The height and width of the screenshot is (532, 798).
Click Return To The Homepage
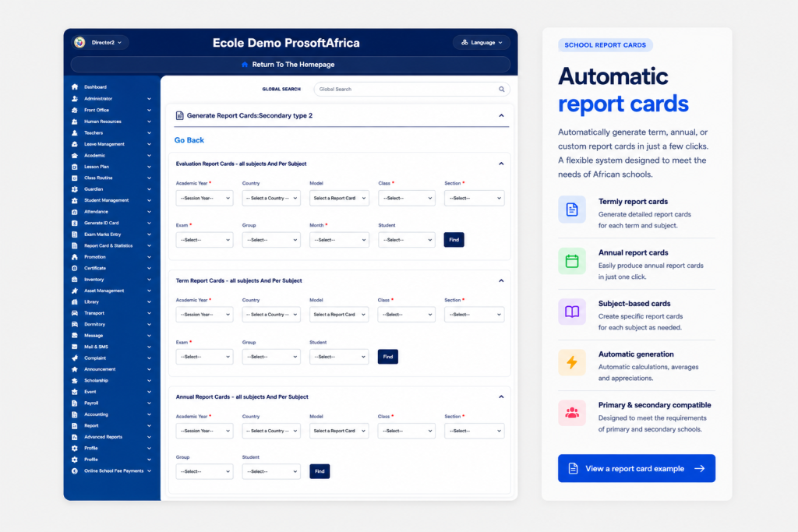pyautogui.click(x=291, y=65)
